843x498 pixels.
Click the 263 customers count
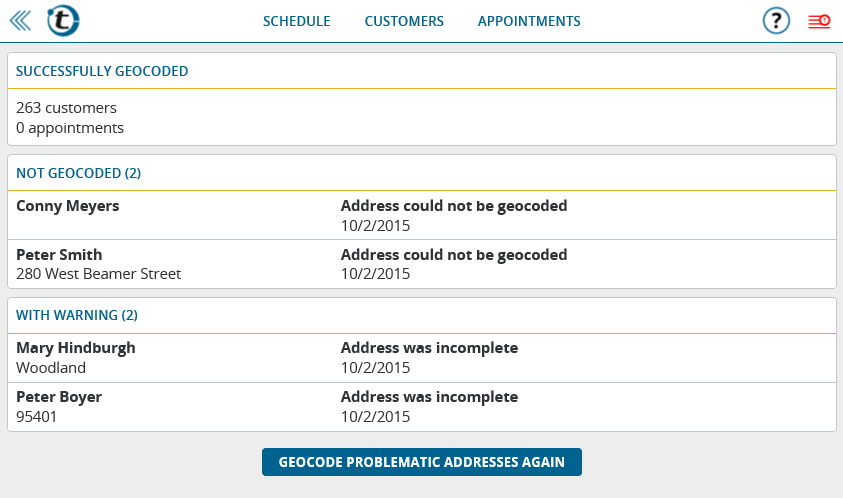66,108
